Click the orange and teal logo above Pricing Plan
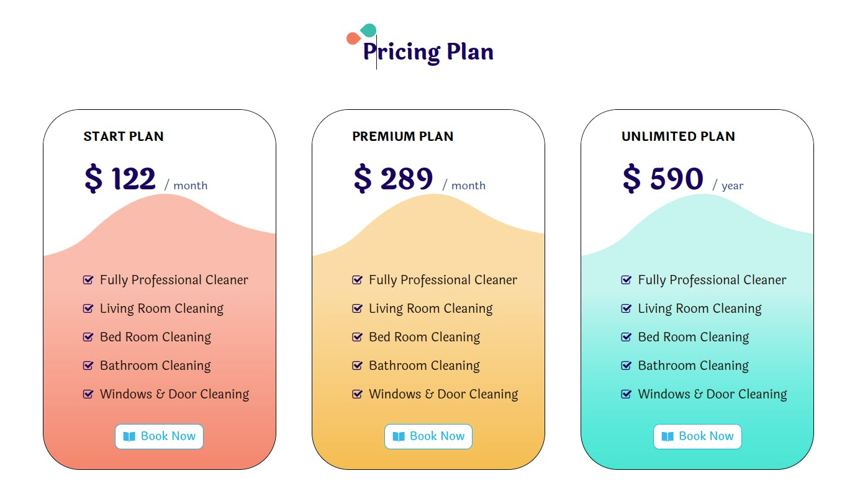Viewport: 860px width, 504px height. click(x=361, y=34)
